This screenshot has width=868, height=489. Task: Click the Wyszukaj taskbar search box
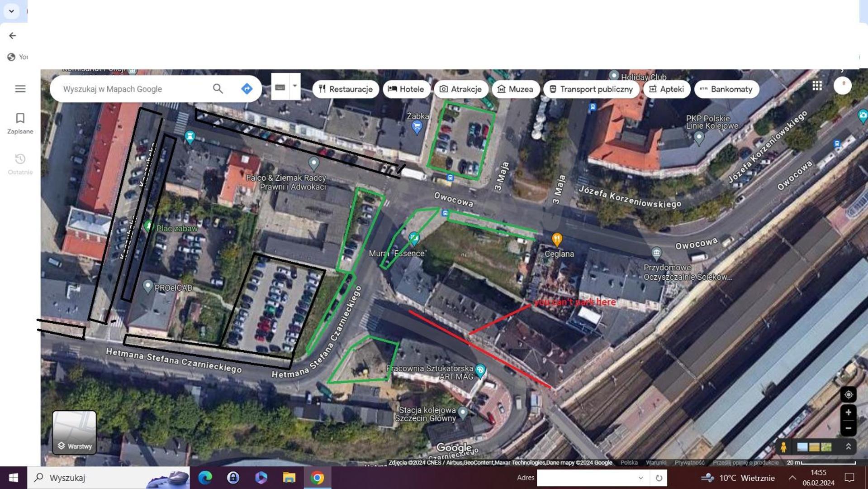[109, 478]
